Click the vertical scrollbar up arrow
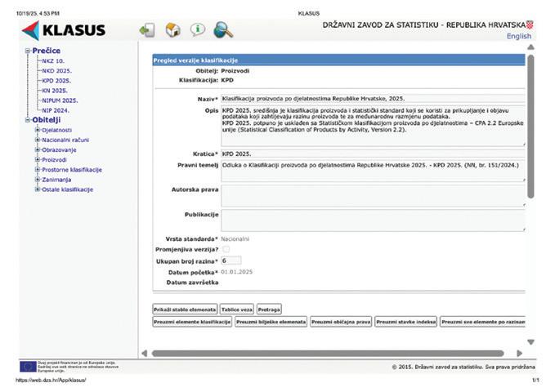Image resolution: width=555 pixels, height=392 pixels. pos(530,47)
